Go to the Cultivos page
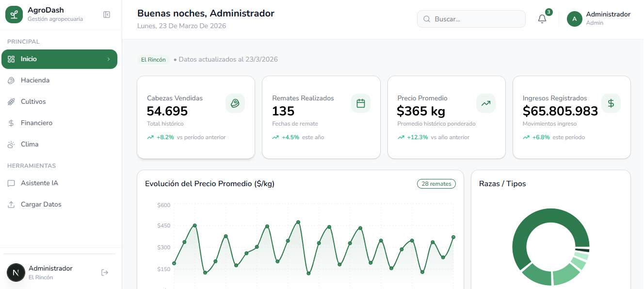 click(33, 102)
